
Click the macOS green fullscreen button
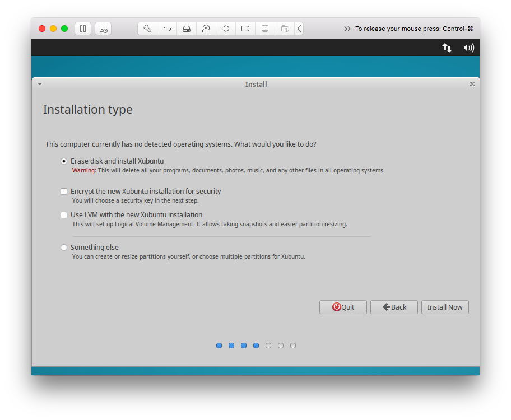click(64, 29)
